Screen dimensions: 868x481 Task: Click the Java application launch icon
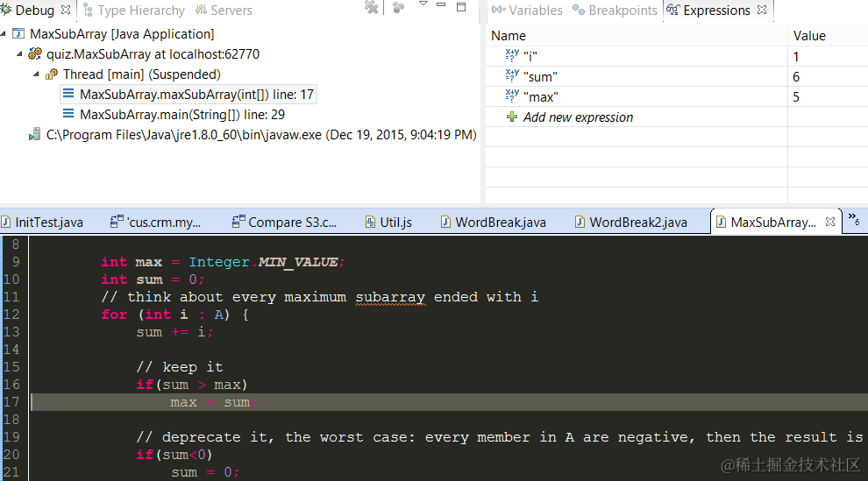pos(18,33)
